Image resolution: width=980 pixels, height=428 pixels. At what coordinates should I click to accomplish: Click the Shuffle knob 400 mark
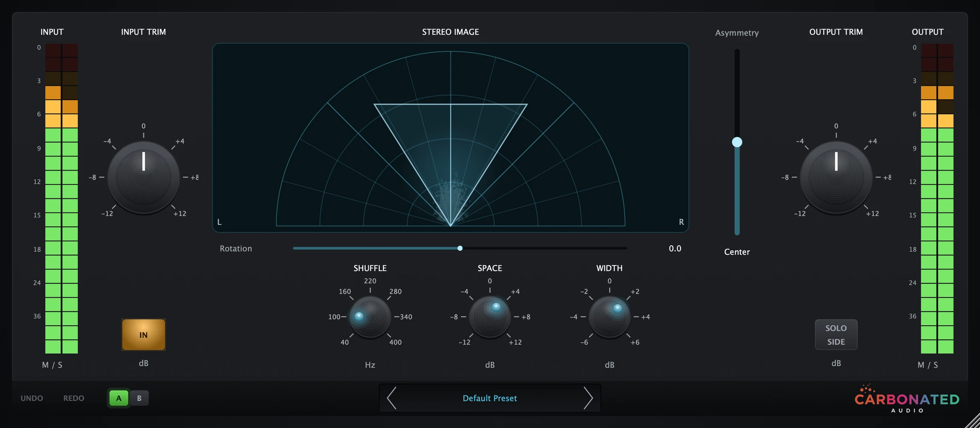click(x=395, y=342)
